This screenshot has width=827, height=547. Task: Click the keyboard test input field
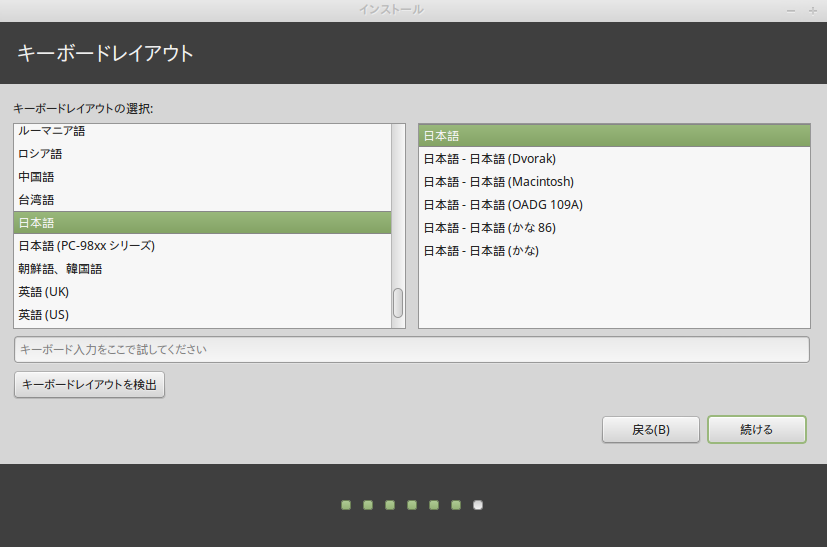tap(411, 350)
